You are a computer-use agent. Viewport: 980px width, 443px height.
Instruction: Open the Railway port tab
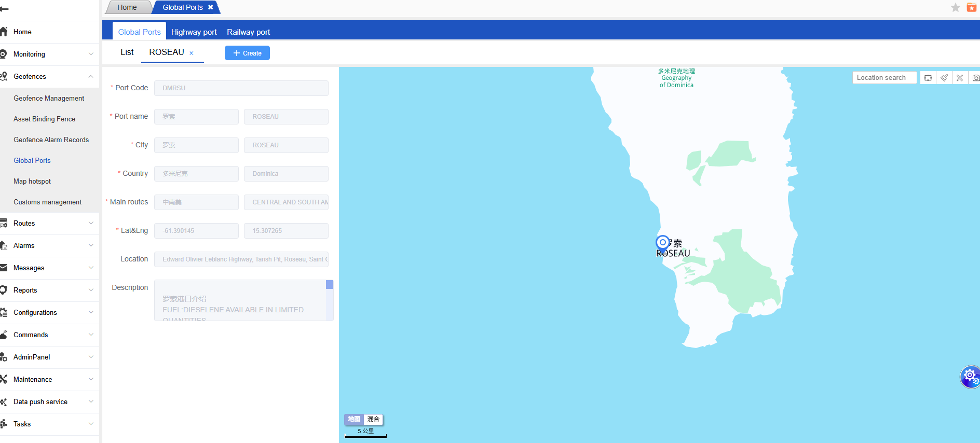click(248, 32)
